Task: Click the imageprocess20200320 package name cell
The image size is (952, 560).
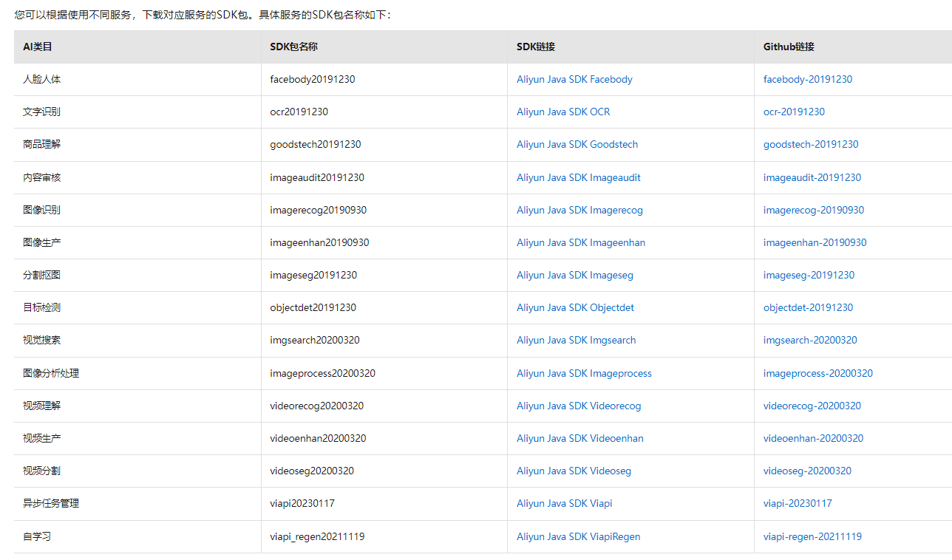Action: (384, 373)
